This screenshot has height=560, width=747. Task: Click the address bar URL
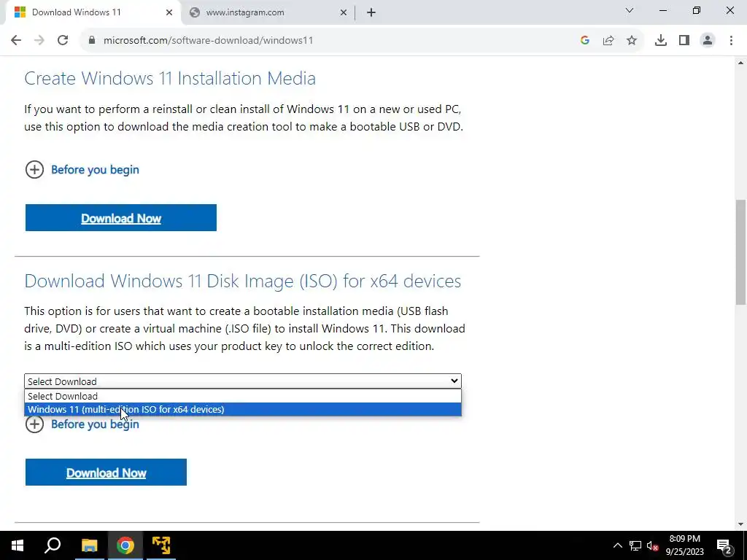click(208, 41)
